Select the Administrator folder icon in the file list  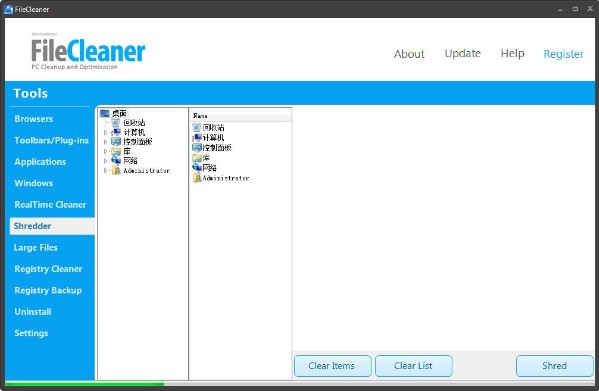point(197,178)
